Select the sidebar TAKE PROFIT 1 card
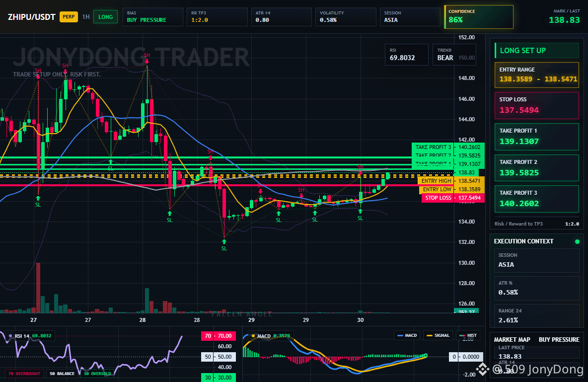588x382 pixels. click(537, 137)
